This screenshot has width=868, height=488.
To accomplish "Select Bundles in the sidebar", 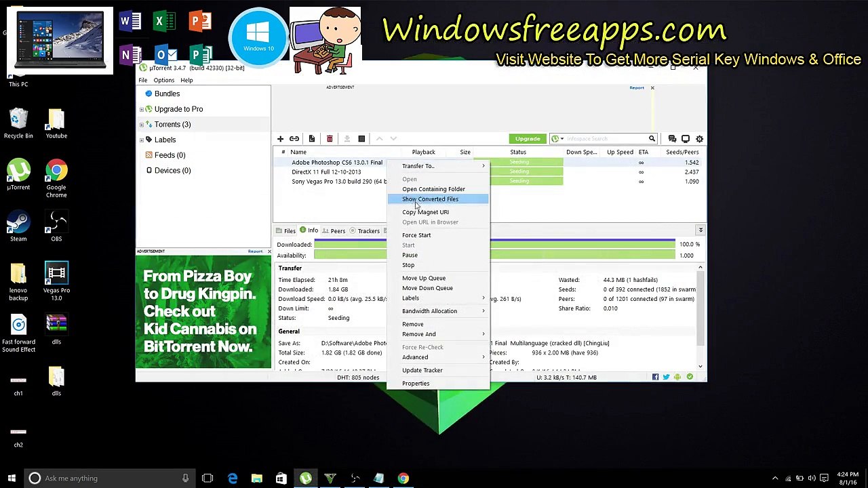I will tap(167, 94).
